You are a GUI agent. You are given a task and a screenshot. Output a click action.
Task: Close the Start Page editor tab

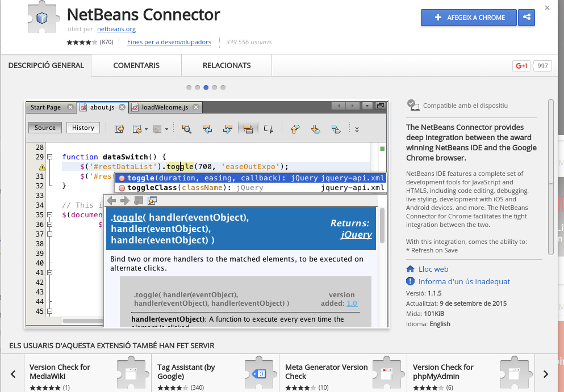70,107
